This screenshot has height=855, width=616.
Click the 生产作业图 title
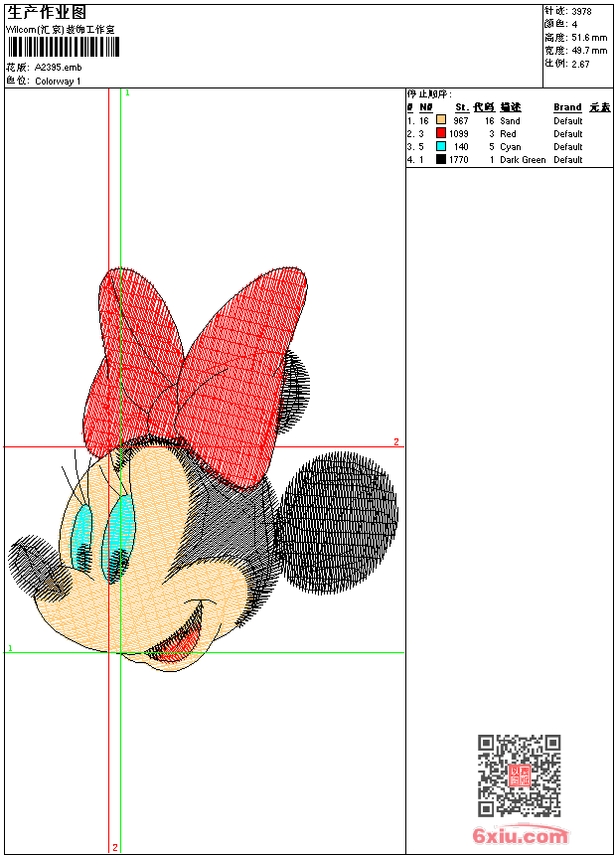point(47,12)
